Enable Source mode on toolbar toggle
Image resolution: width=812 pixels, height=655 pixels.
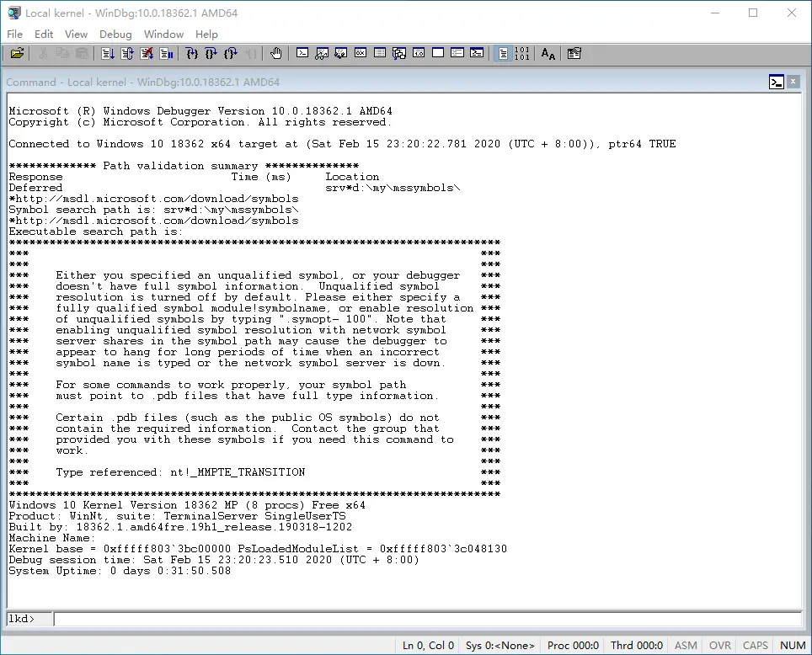[503, 53]
